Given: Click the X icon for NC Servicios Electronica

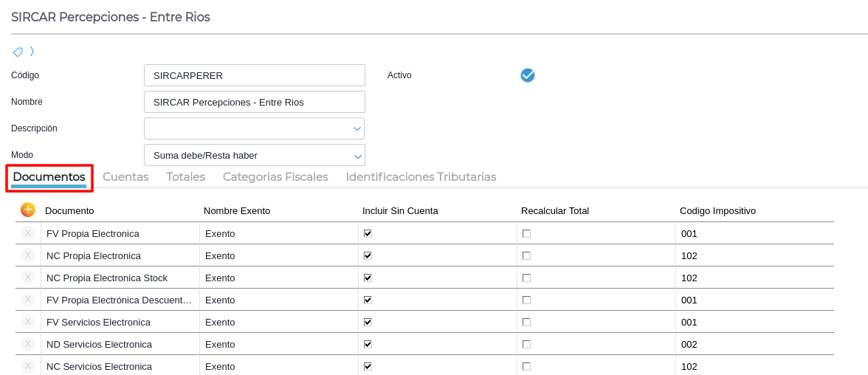Looking at the screenshot, I should click(28, 366).
